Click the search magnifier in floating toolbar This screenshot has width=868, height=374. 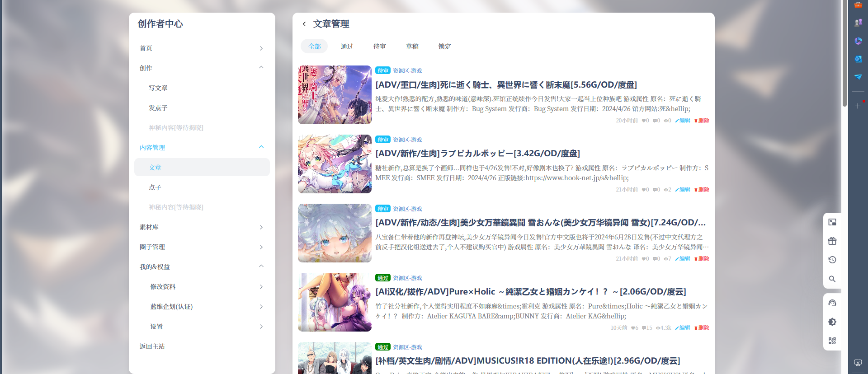pos(832,279)
